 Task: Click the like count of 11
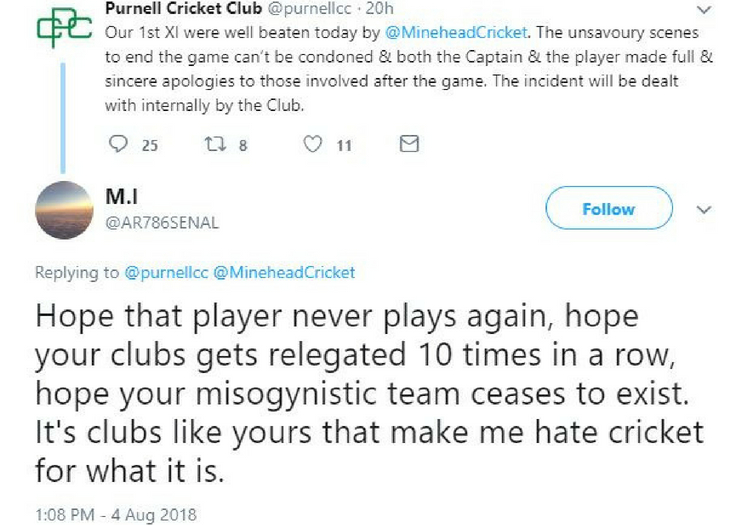(x=343, y=145)
